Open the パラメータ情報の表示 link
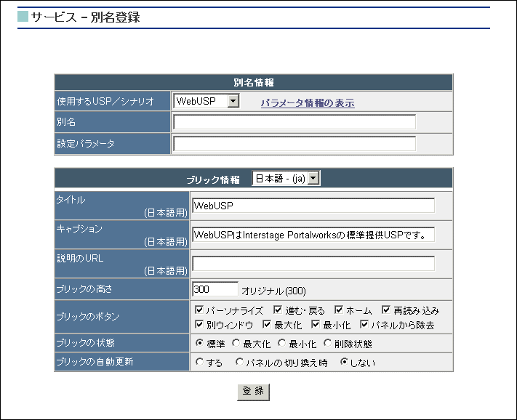The image size is (517, 420). (308, 102)
